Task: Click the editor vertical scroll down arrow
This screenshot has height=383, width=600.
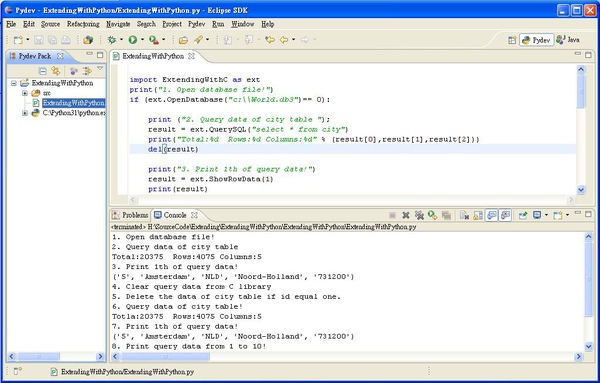Action: coord(581,190)
